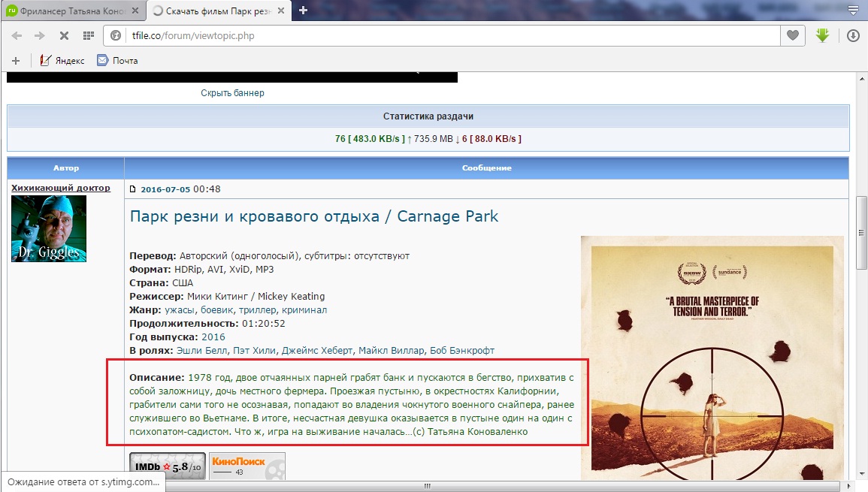Add bookmark with plus on bookmarks bar
Screen dimensions: 868x492
(16, 61)
